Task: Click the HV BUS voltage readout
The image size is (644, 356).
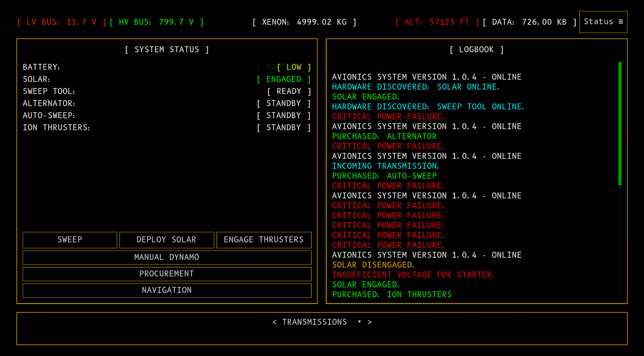Action: click(156, 22)
